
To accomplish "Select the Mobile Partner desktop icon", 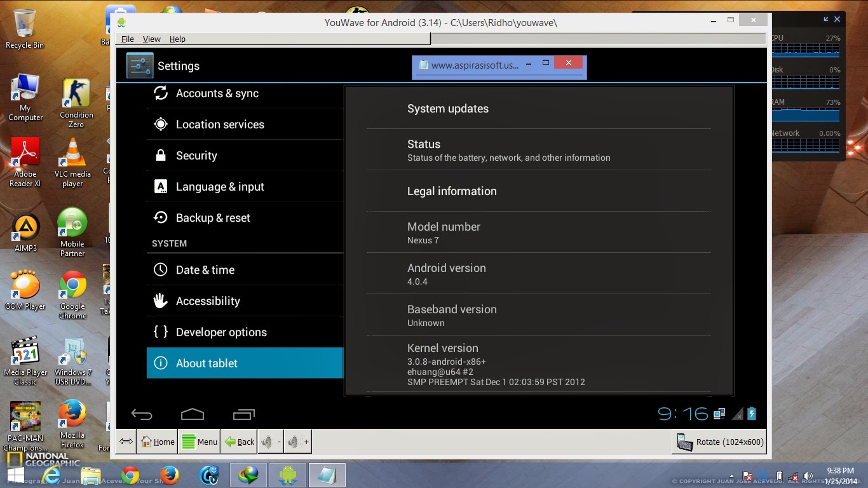I will pyautogui.click(x=72, y=233).
